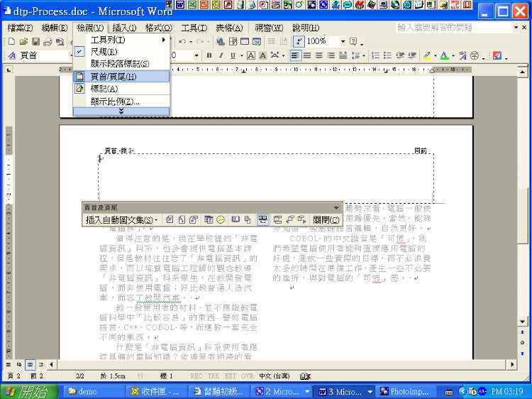Viewport: 532px width, 399px height.
Task: Open the 檔案(F) File menu
Action: 20,28
